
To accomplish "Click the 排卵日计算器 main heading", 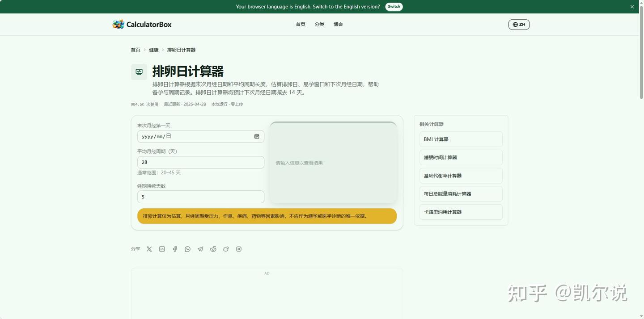I will (x=188, y=71).
